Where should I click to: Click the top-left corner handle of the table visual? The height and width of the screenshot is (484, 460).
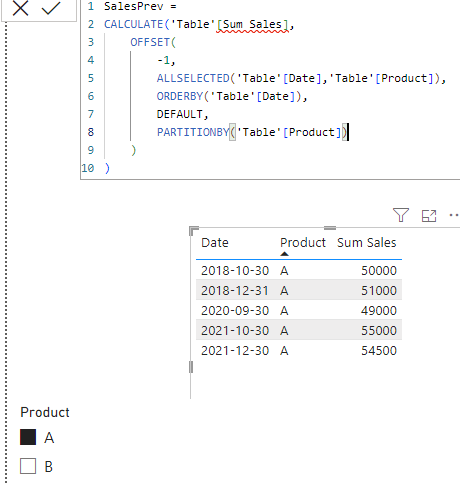click(193, 230)
